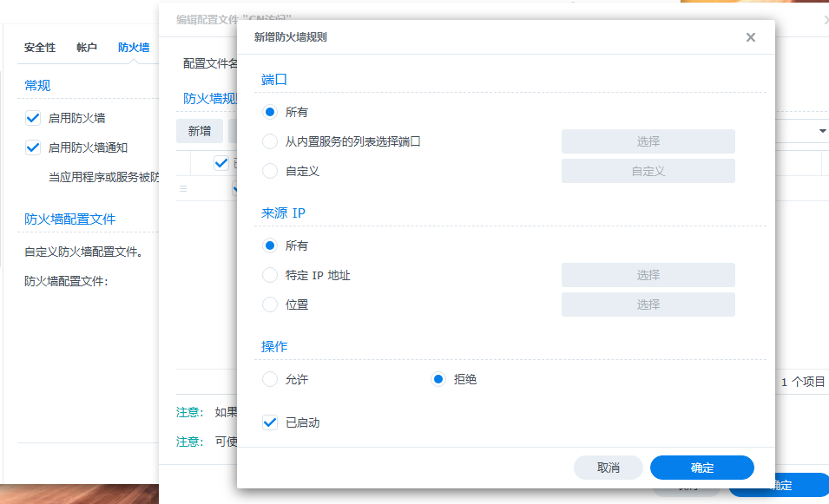Open the 帐户 tab

(x=87, y=47)
